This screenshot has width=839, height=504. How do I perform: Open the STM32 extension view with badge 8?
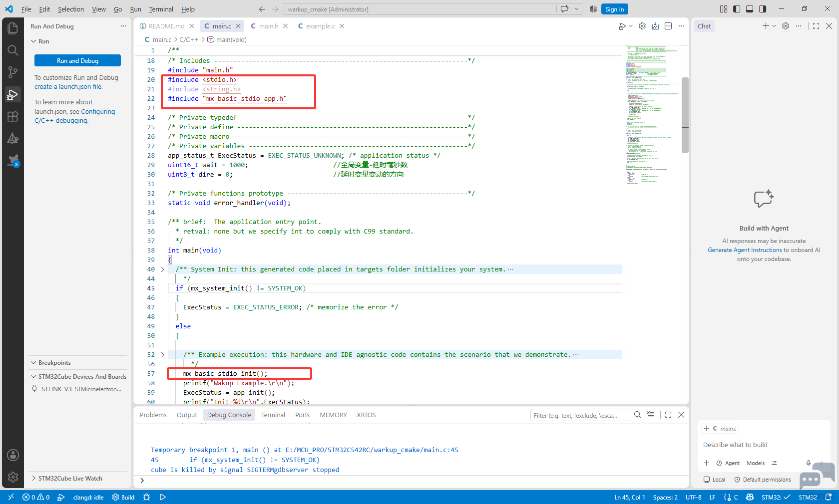click(x=13, y=160)
